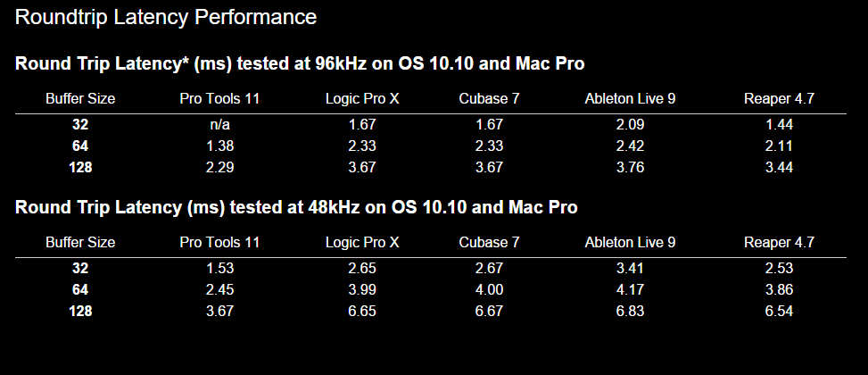
Task: Click the Ableton Live 9 value 2.09
Action: (630, 125)
